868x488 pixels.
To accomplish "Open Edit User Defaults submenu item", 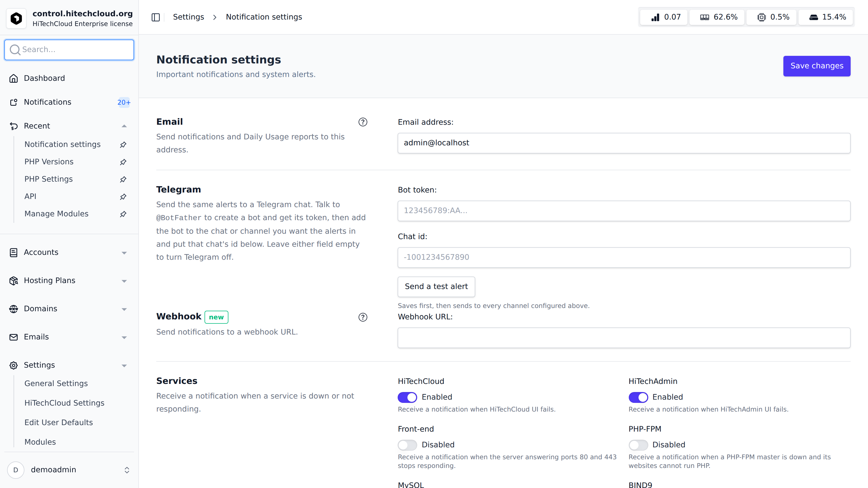I will point(59,422).
